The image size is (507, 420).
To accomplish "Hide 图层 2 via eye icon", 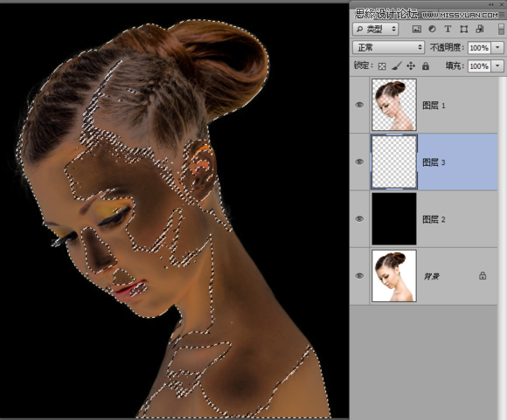I will tap(359, 218).
